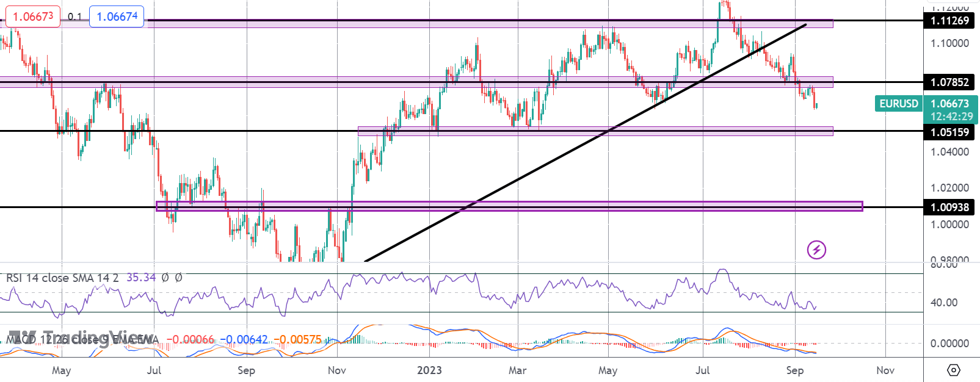Screen dimensions: 980x382
Task: Select the 1.07852 price line label
Action: [949, 82]
